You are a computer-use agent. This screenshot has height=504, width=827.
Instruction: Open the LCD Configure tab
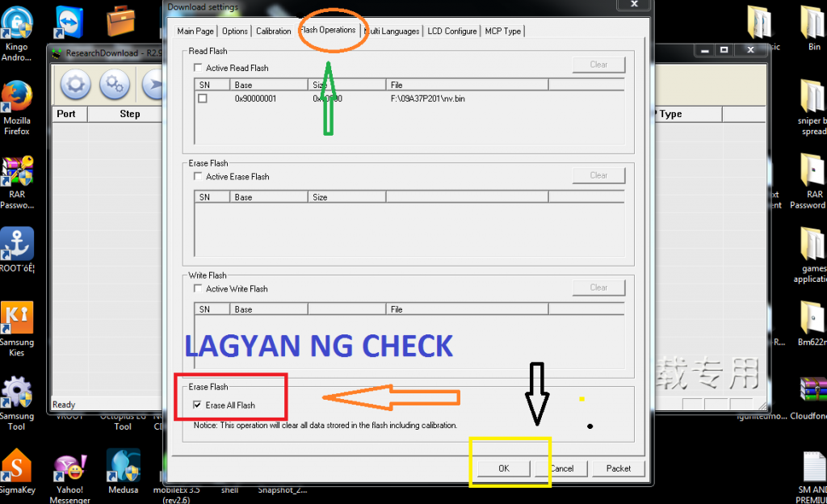[x=451, y=31]
